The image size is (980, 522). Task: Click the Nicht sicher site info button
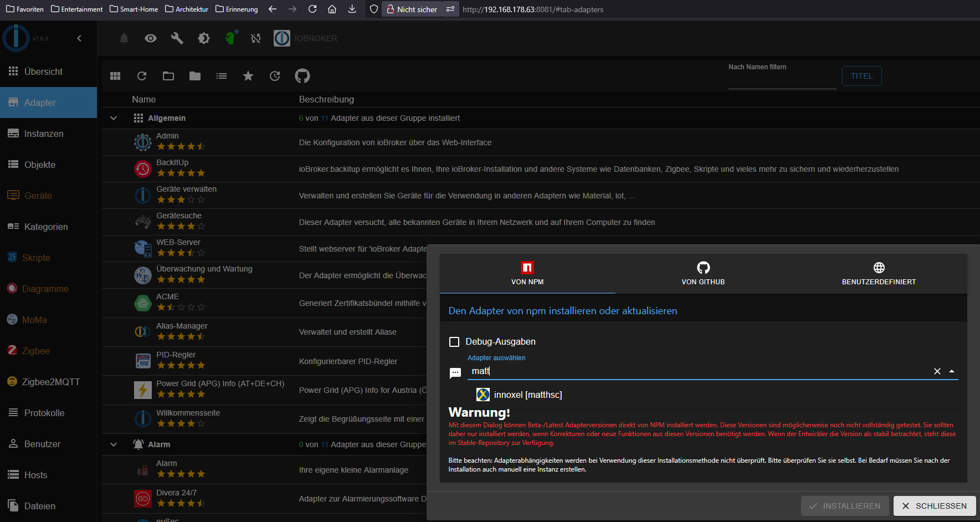click(412, 9)
